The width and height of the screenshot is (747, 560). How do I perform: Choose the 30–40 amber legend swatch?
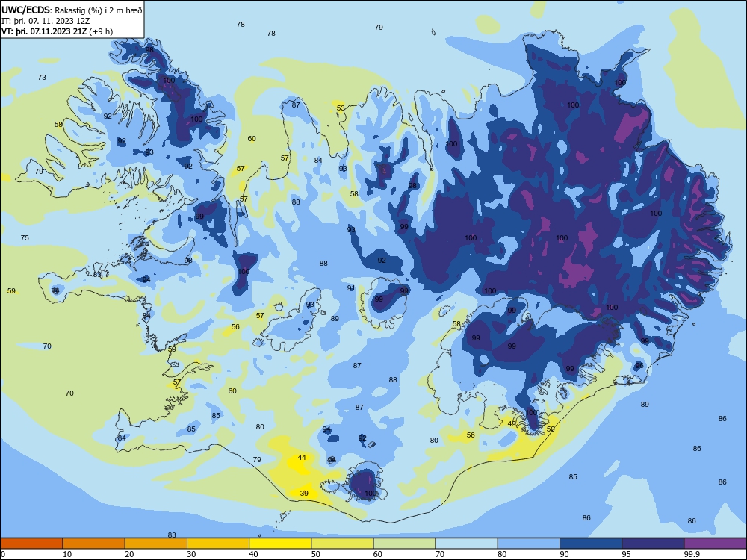pos(218,544)
